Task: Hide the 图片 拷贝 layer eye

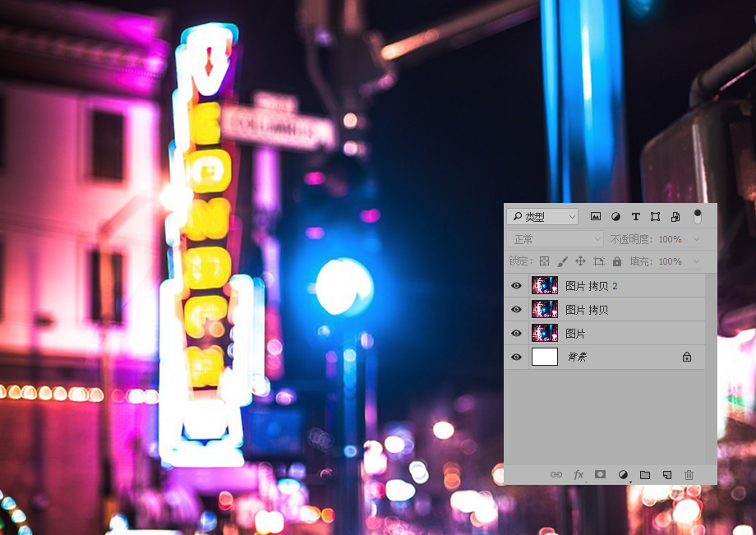Action: (516, 310)
